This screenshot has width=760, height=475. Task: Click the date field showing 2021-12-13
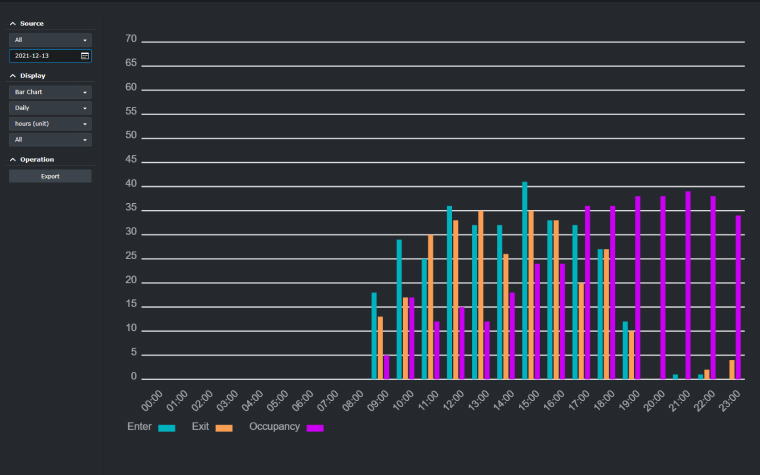coord(43,56)
